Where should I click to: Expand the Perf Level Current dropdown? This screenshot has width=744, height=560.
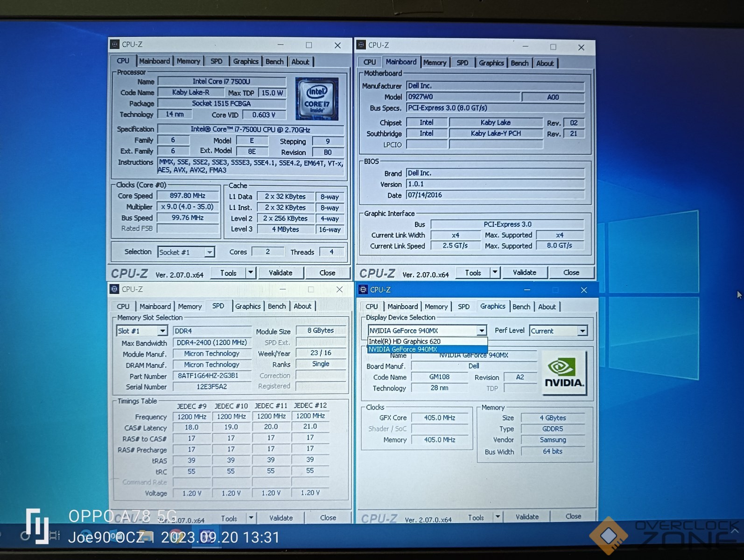coord(582,331)
